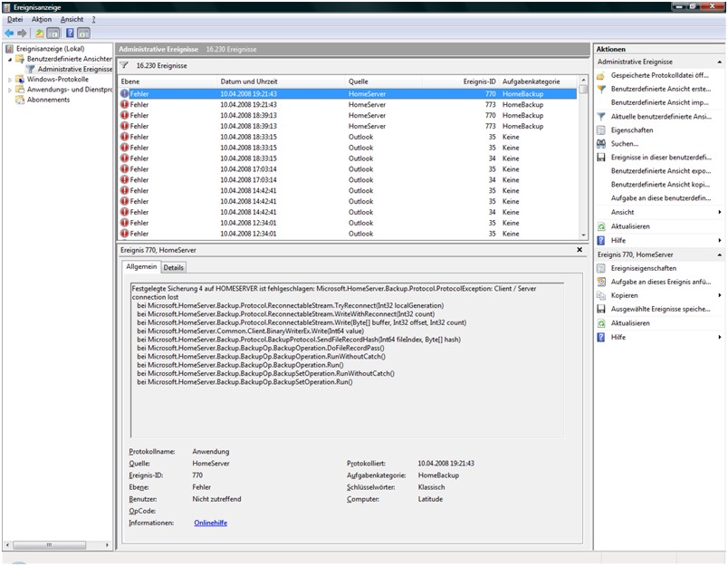
Task: Click the Aufgabe an dieses Ereignis anfügen icon
Action: point(601,282)
